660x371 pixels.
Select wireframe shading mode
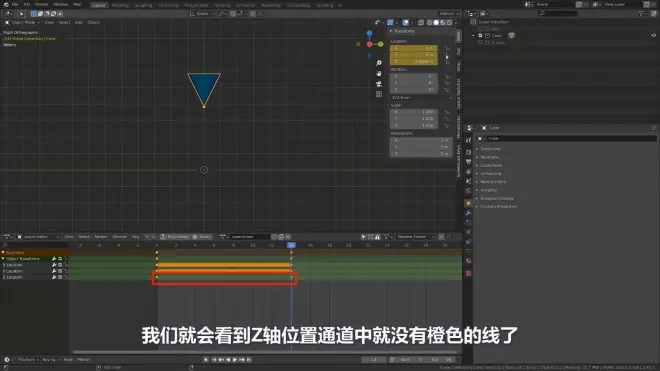(x=430, y=22)
